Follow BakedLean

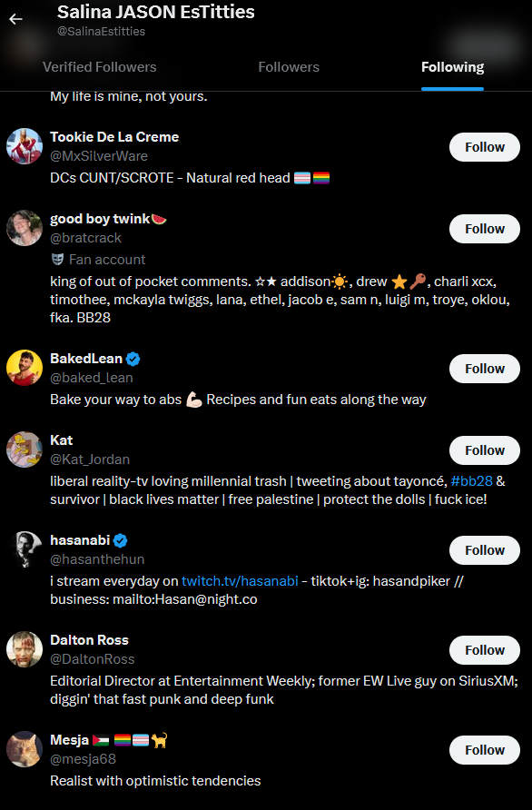click(485, 369)
